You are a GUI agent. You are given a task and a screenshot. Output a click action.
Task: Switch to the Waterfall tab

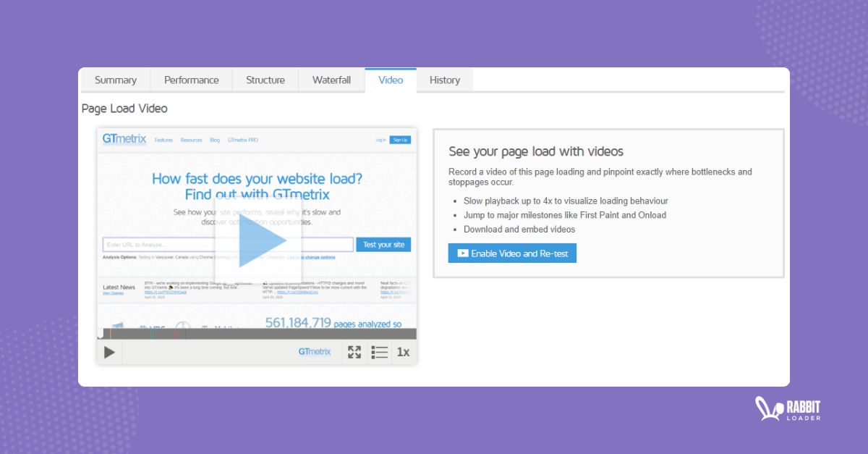(331, 80)
